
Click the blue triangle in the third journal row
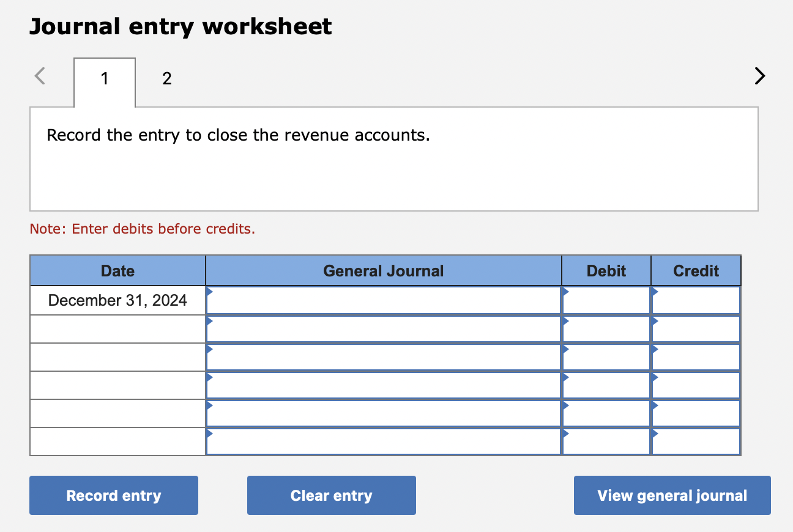(x=209, y=347)
